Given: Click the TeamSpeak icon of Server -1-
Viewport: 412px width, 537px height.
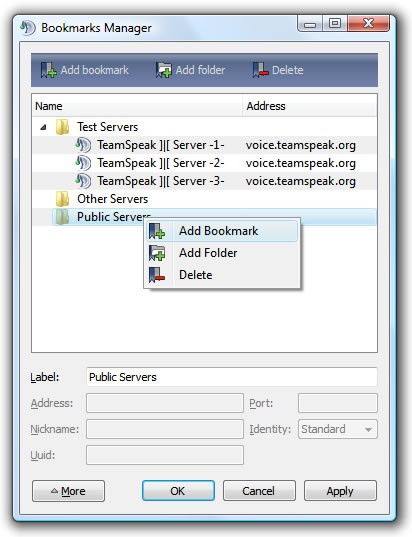Looking at the screenshot, I should click(83, 145).
